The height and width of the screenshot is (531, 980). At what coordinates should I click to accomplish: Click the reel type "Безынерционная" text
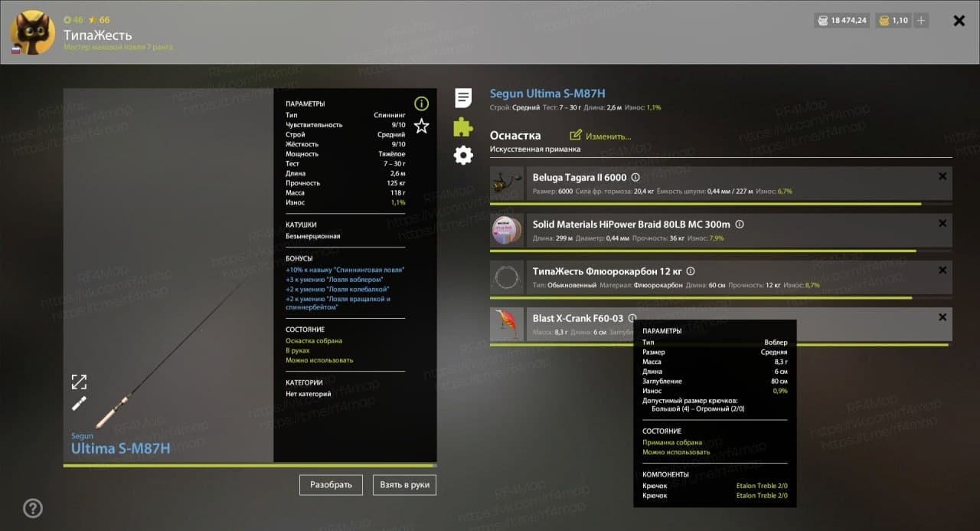[313, 236]
